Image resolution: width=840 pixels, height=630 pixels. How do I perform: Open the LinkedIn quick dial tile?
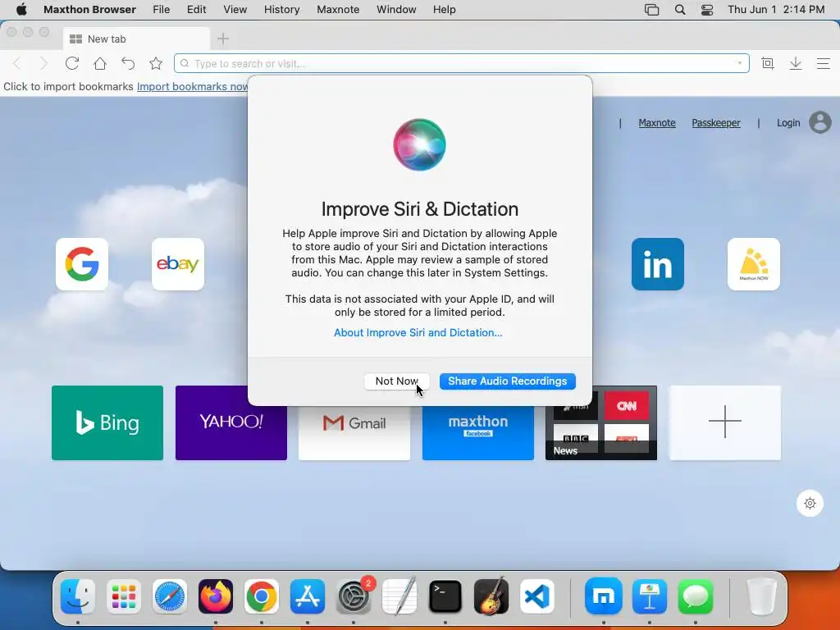(658, 264)
